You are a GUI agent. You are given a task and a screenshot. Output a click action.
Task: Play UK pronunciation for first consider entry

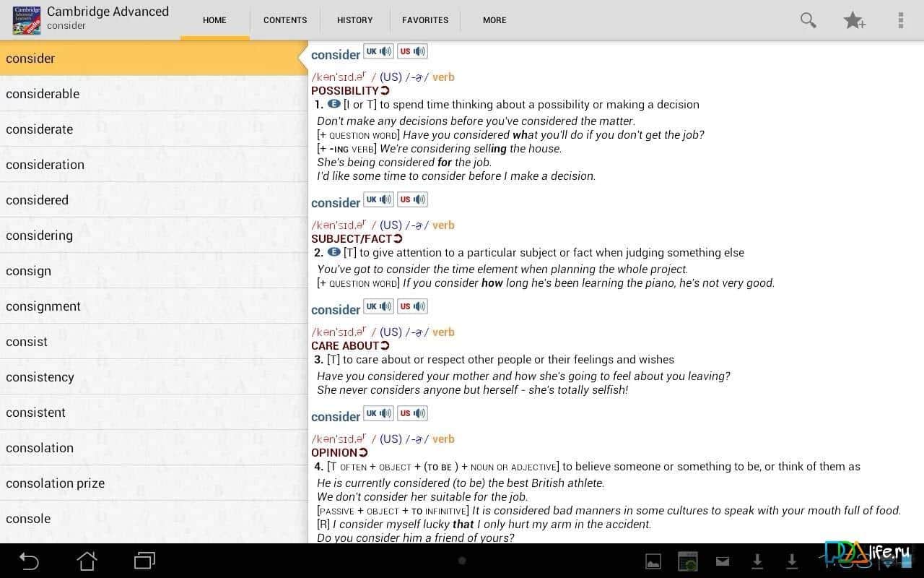pos(378,51)
